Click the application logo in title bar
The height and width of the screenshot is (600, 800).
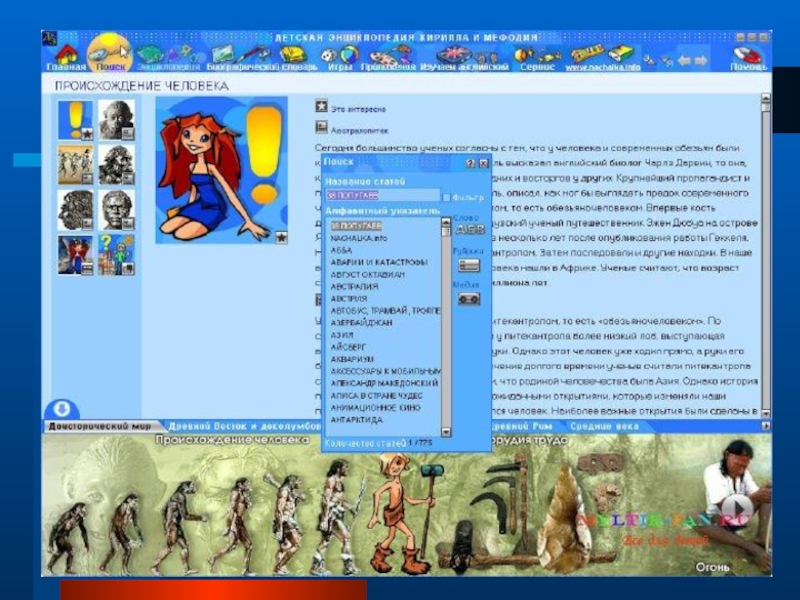click(x=49, y=37)
